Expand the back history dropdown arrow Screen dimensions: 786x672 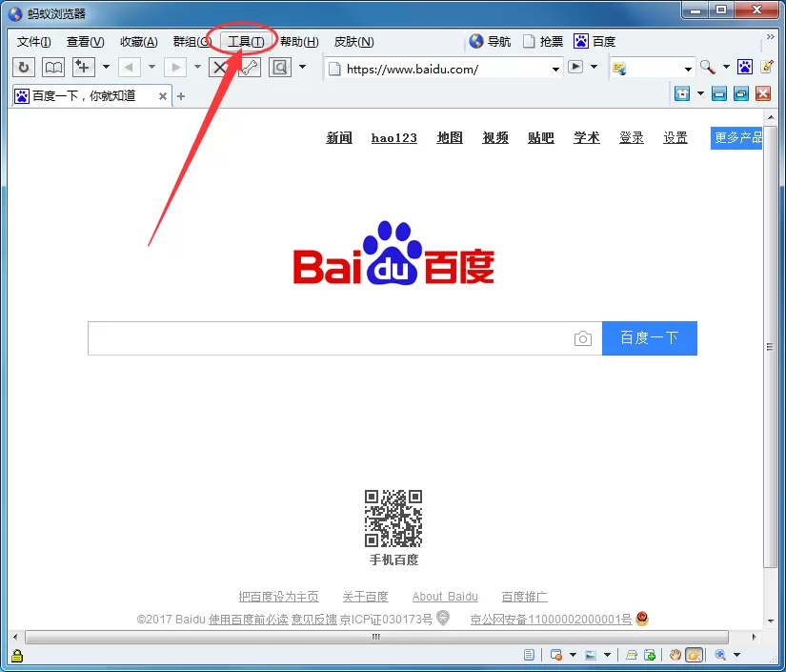[151, 67]
